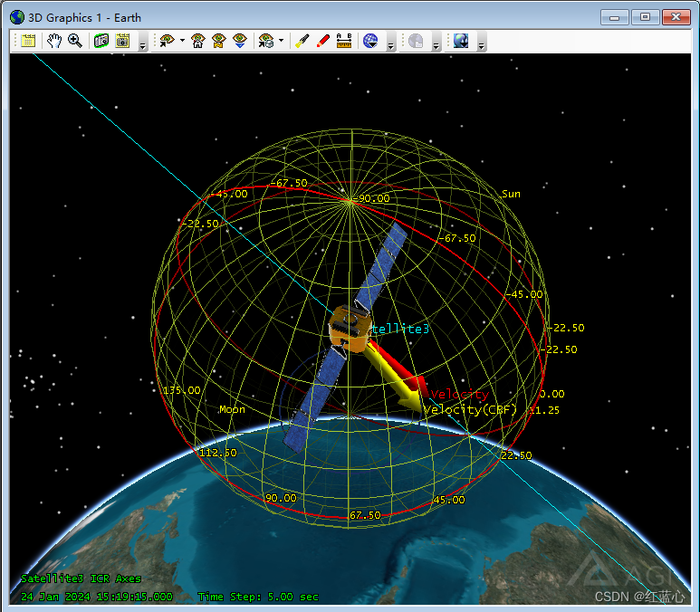Screen dimensions: 700x612
Task: Close the 3D Graphics 1 window
Action: click(676, 17)
